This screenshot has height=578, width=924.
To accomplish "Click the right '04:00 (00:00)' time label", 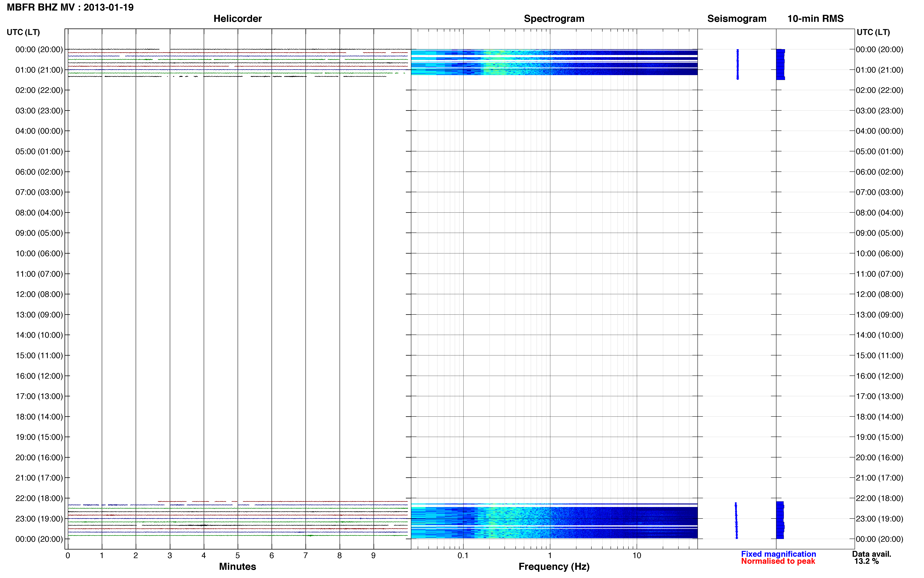I will [x=879, y=131].
